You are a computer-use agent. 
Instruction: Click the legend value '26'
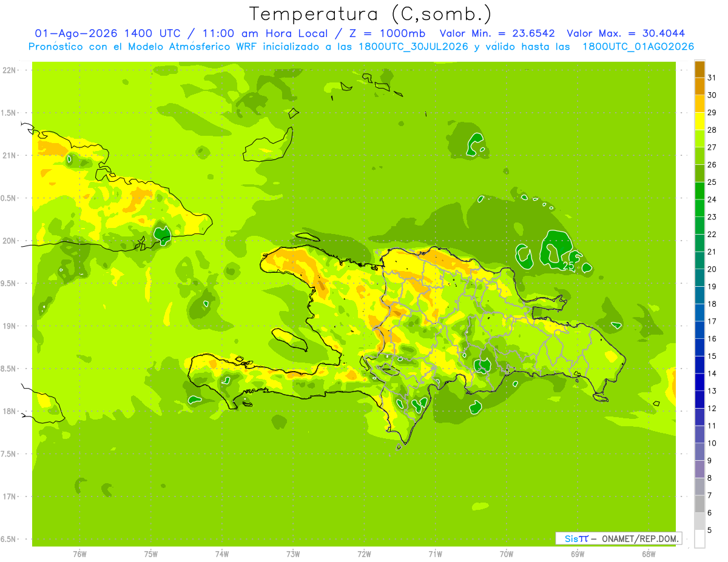[x=712, y=164]
